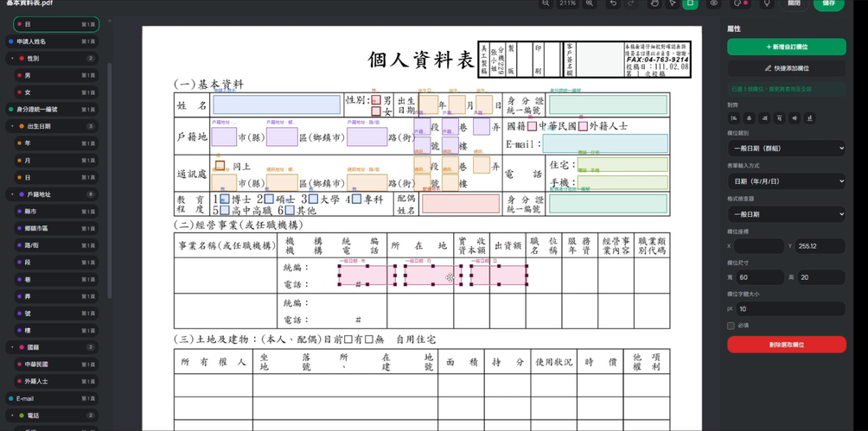Click the font size field showing 10

(790, 308)
